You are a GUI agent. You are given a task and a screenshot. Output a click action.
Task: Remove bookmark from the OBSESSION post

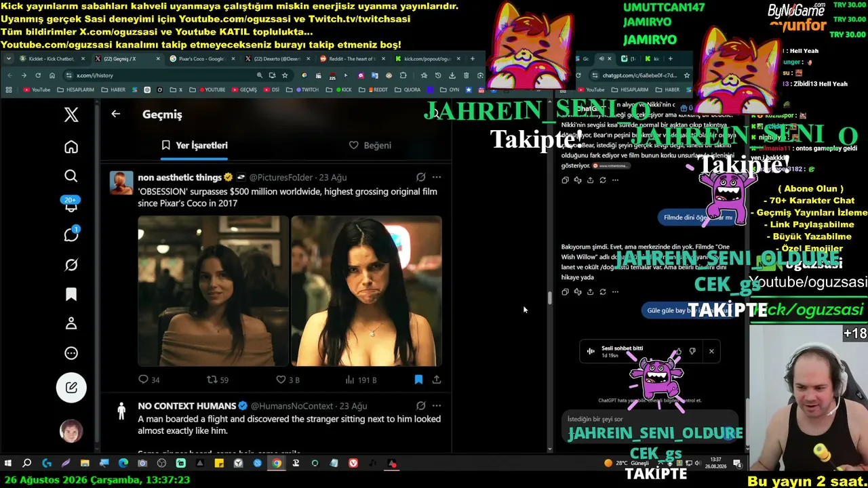click(x=418, y=380)
